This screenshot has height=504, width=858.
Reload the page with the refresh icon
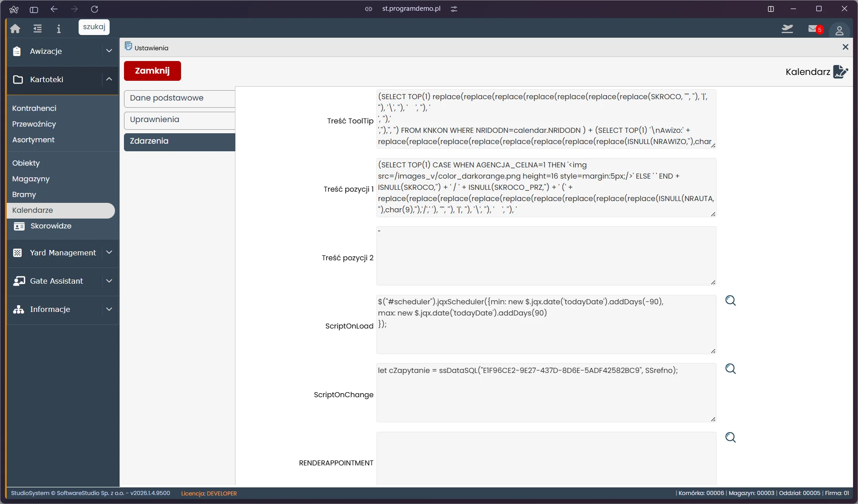coord(94,9)
